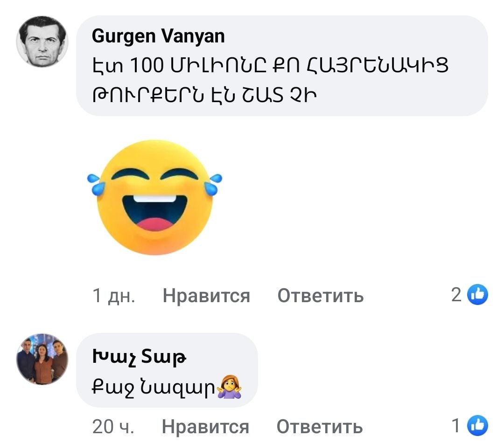Click the word 'ԹՈՒՐՔԵՐՆ' in Gurgen's comment
Image resolution: width=504 pixels, height=443 pixels.
[x=148, y=96]
